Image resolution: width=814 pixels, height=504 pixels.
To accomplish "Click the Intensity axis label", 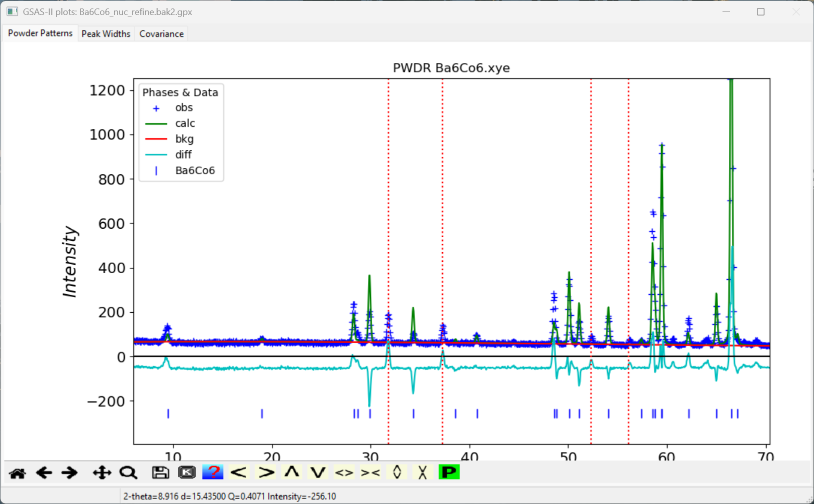I will tap(69, 262).
